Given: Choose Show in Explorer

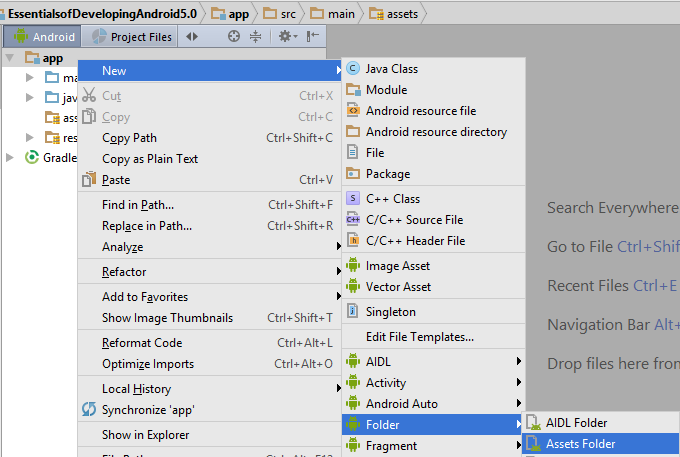Looking at the screenshot, I should (210, 434).
